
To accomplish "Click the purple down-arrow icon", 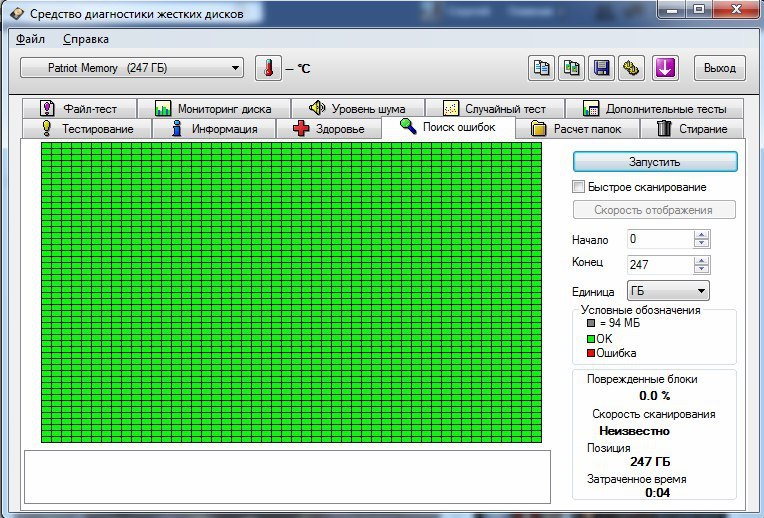I will coord(665,68).
